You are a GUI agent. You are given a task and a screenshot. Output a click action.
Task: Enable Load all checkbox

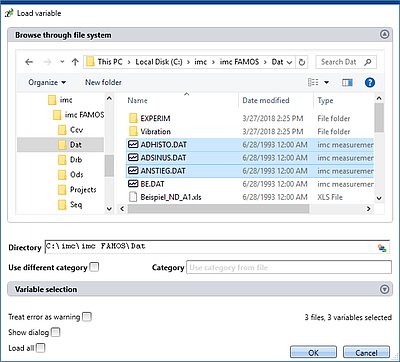click(40, 348)
